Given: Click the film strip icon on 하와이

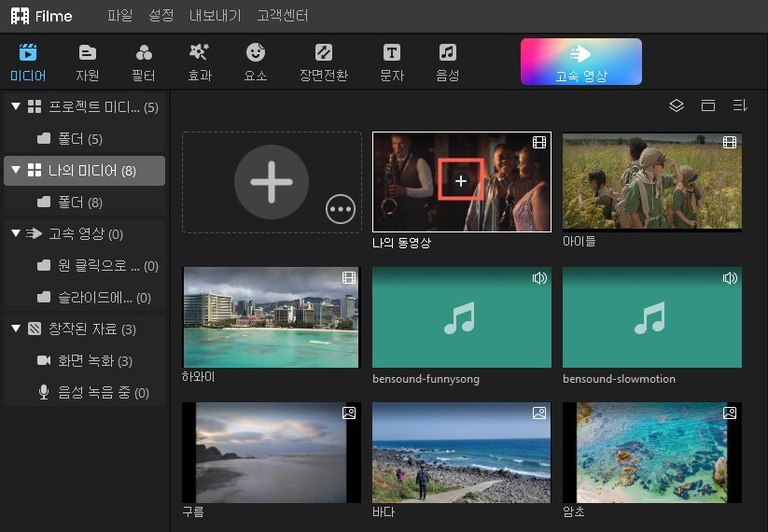Looking at the screenshot, I should (x=349, y=278).
